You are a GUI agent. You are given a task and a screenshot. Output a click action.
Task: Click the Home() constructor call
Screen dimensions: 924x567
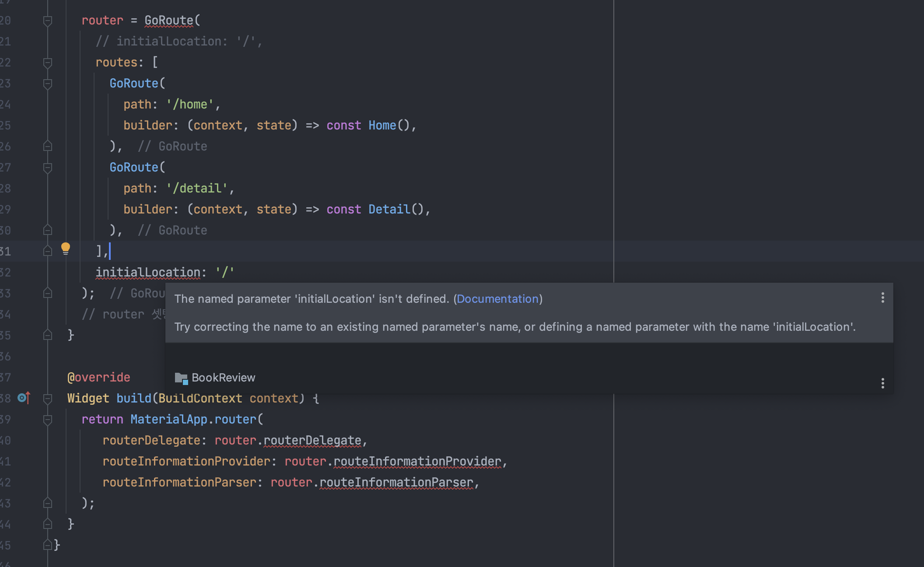(x=389, y=125)
